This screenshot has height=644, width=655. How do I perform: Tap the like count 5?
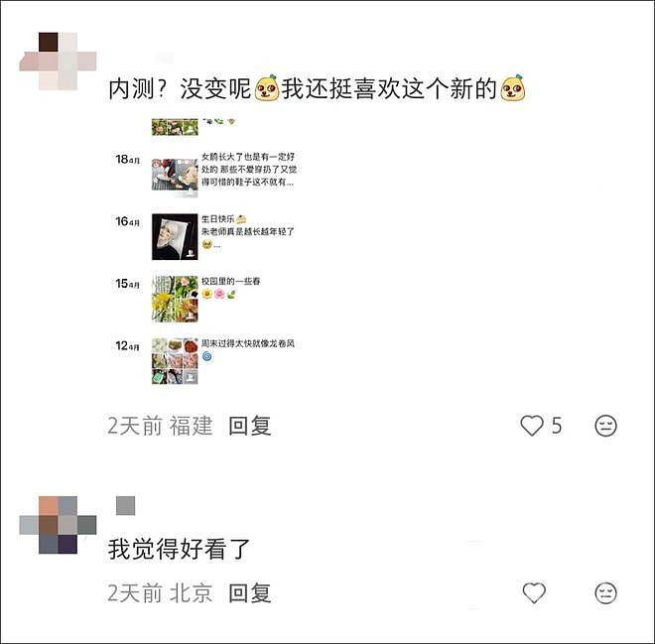click(x=557, y=426)
